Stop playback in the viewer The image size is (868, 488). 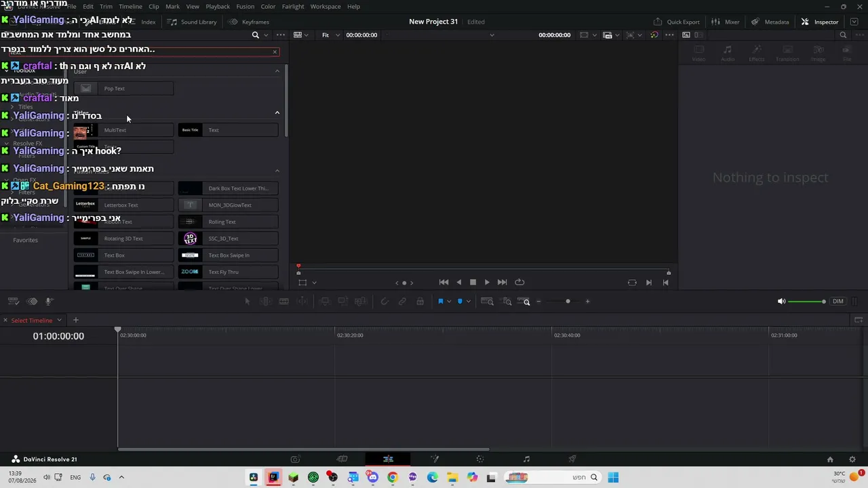[473, 283]
